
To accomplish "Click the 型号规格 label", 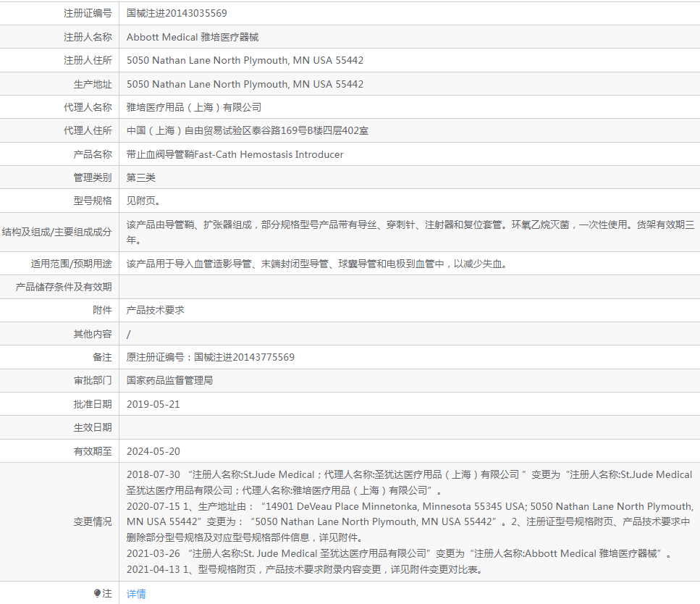I will pyautogui.click(x=93, y=201).
